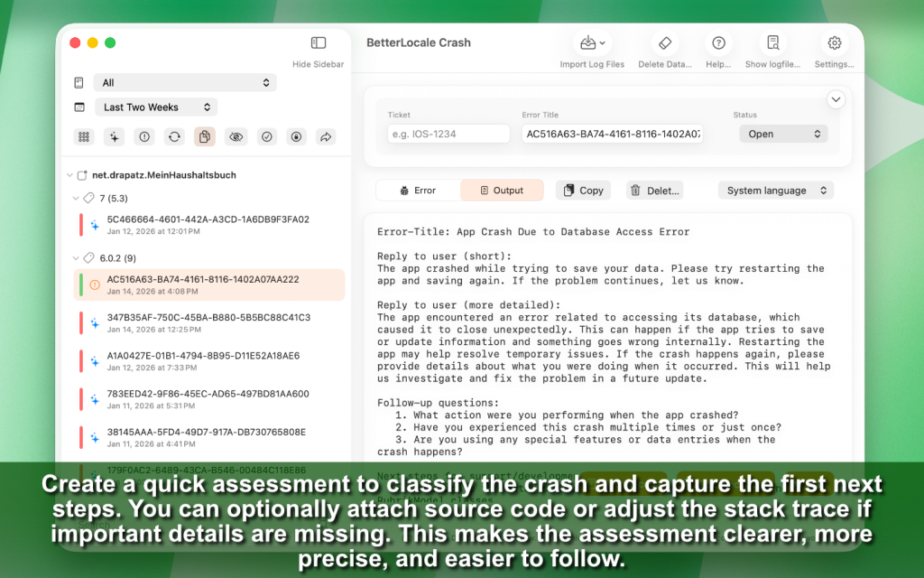Click the Delete Data eraser icon

tap(665, 43)
